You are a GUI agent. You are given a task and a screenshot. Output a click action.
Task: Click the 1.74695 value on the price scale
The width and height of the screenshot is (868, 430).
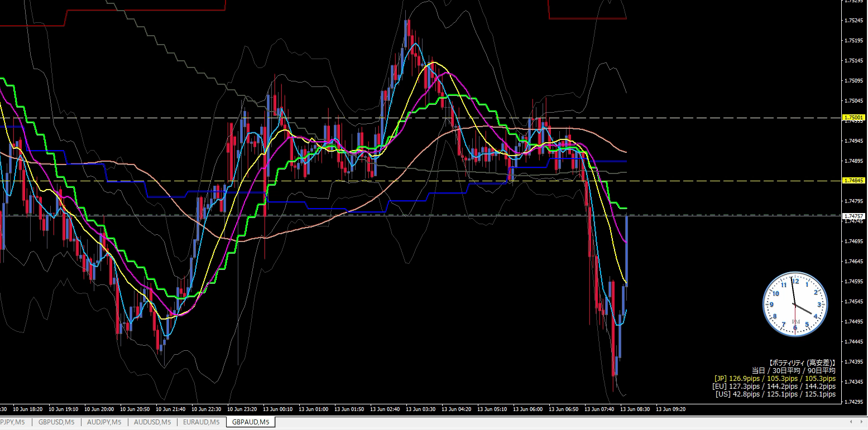coord(854,241)
